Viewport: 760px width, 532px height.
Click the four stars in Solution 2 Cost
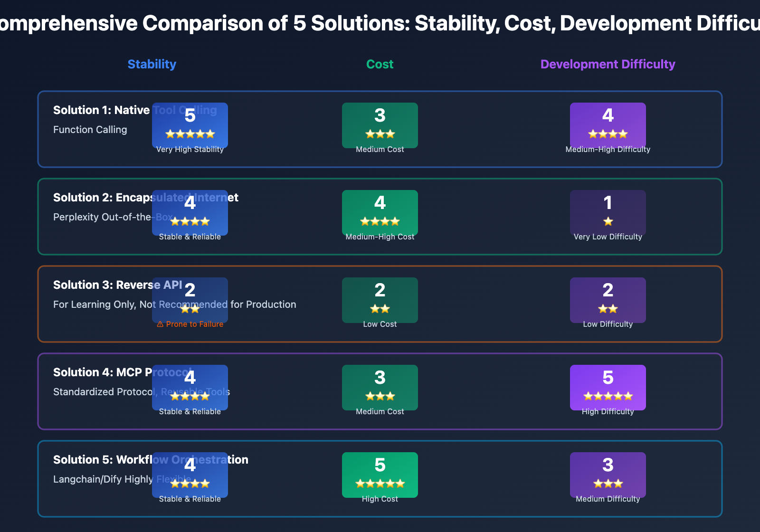(380, 222)
